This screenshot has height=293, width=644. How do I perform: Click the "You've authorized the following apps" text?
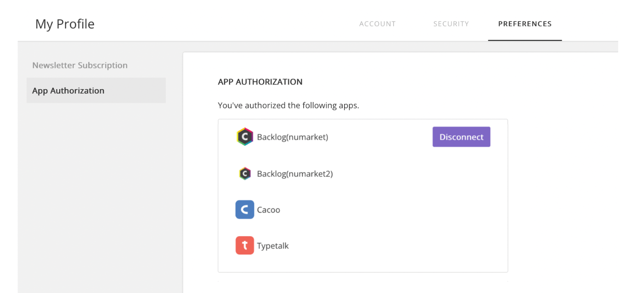point(288,105)
